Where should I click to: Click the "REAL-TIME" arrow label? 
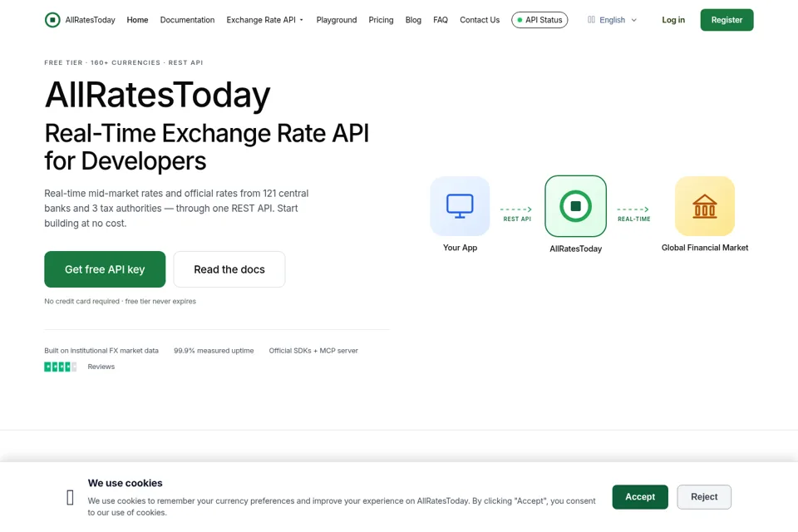[634, 219]
